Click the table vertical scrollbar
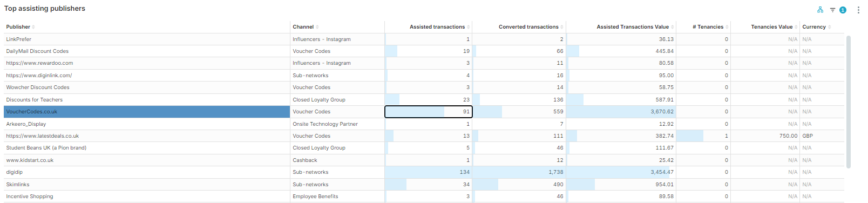 (849, 102)
